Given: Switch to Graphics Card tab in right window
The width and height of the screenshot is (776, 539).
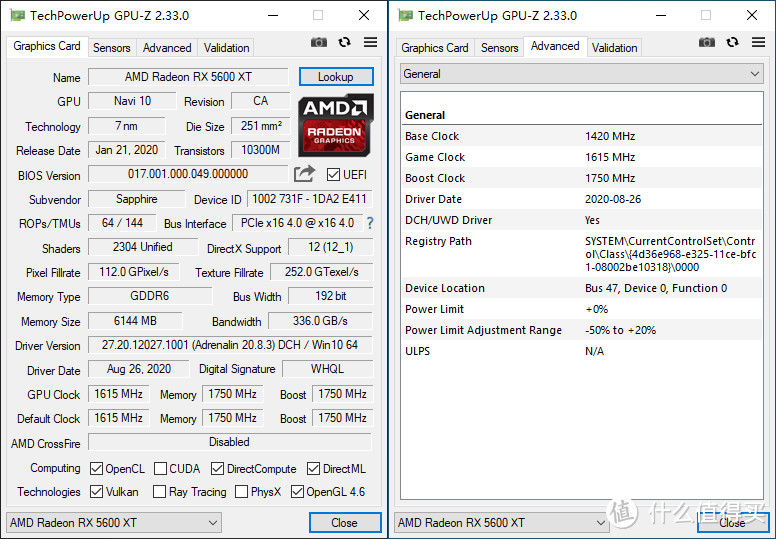Looking at the screenshot, I should [435, 48].
